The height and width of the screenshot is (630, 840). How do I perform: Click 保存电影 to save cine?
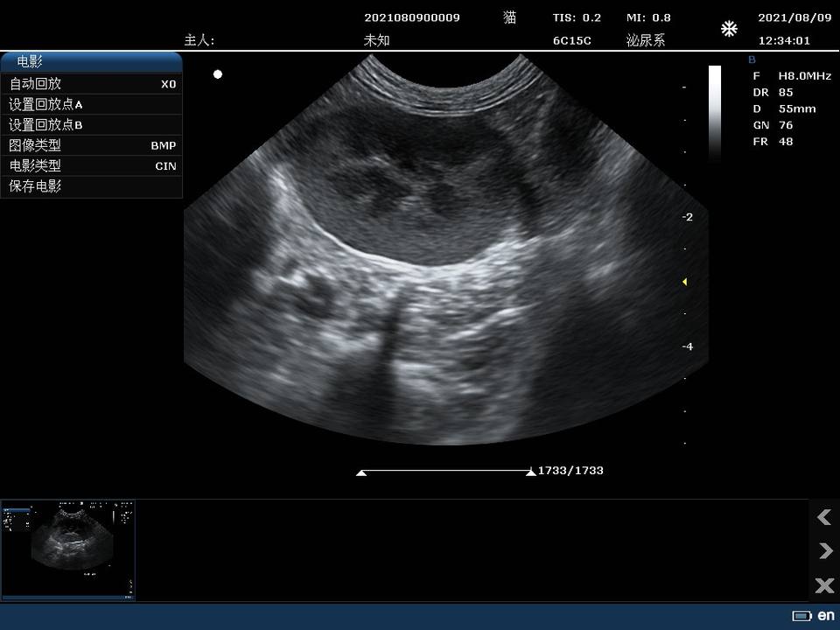coord(92,186)
